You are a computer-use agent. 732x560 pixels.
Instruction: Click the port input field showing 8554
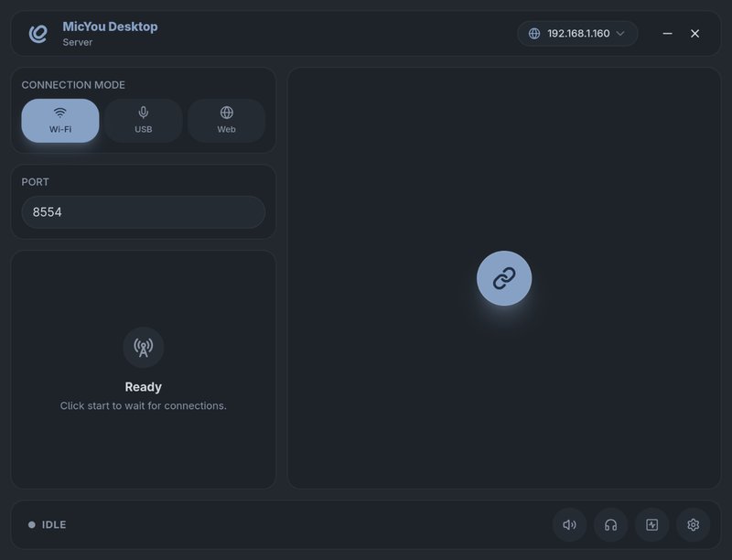click(144, 212)
